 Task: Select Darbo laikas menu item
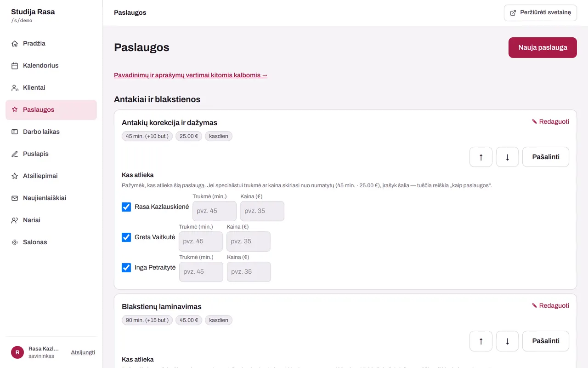point(51,132)
